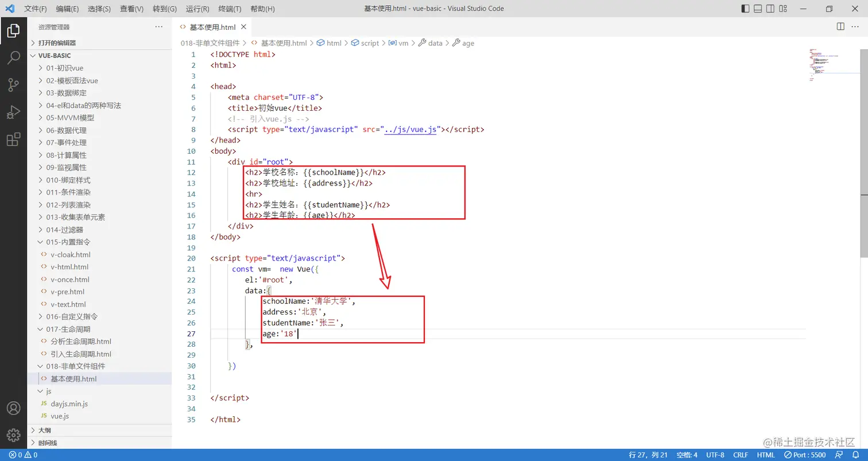This screenshot has height=461, width=868.
Task: Toggle primary side bar layout icon
Action: (745, 9)
